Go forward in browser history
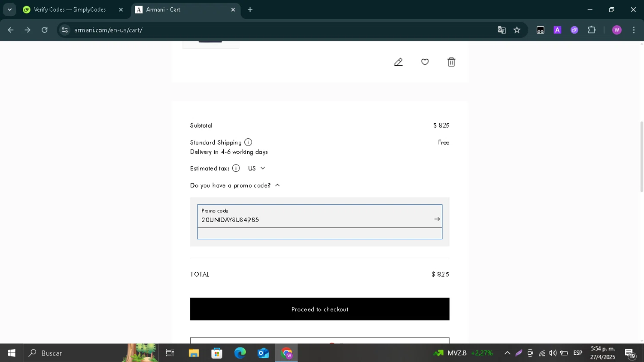644x362 pixels. pos(27,30)
